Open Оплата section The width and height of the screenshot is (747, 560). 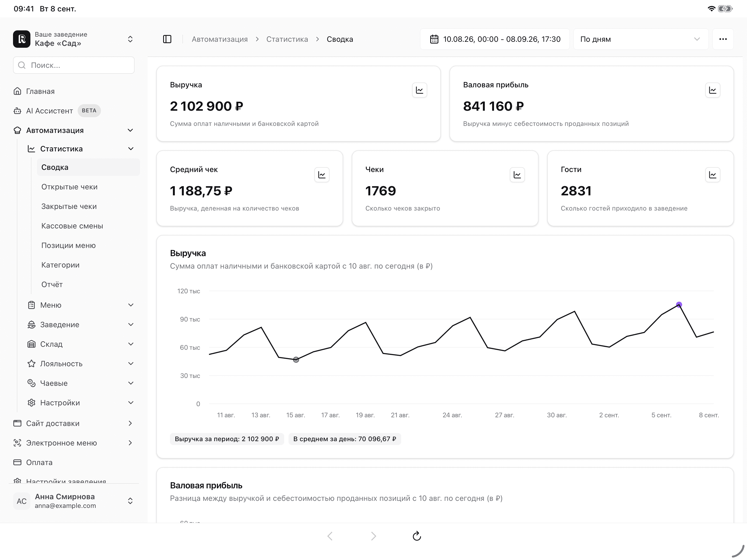pyautogui.click(x=74, y=462)
